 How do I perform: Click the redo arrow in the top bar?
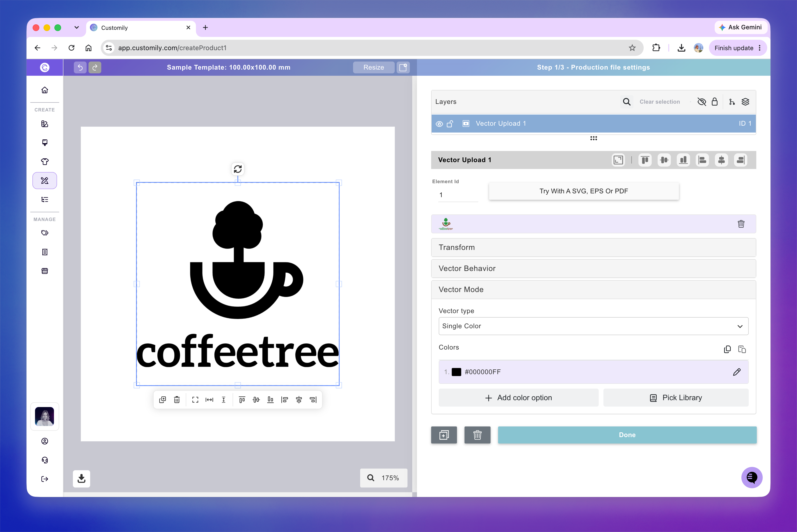click(x=95, y=67)
